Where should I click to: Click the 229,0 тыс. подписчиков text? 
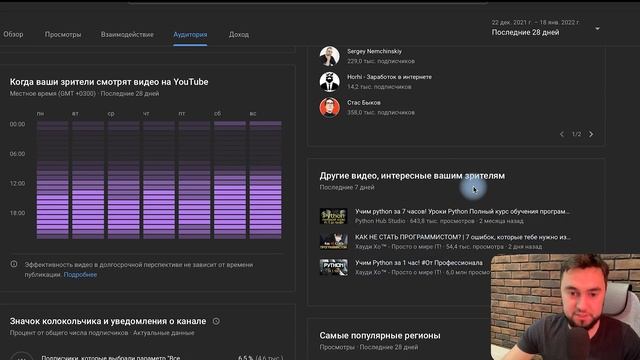(x=381, y=61)
